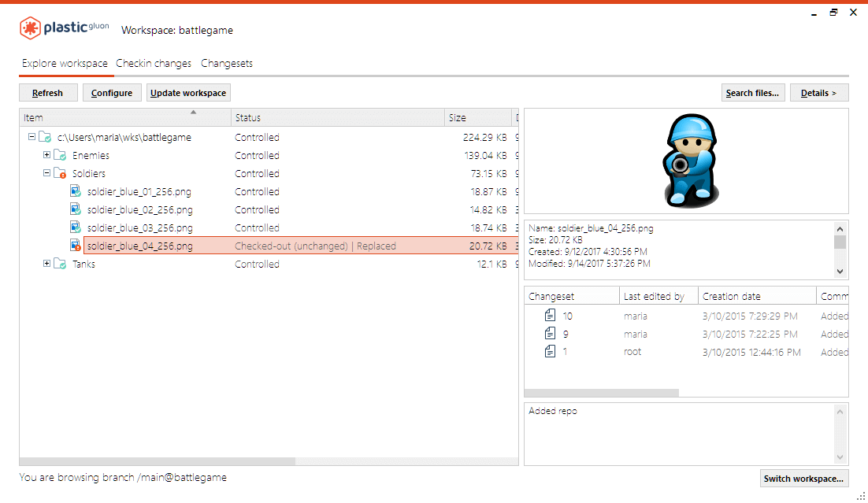Expand the Tanks folder
This screenshot has width=868, height=503.
click(x=47, y=264)
